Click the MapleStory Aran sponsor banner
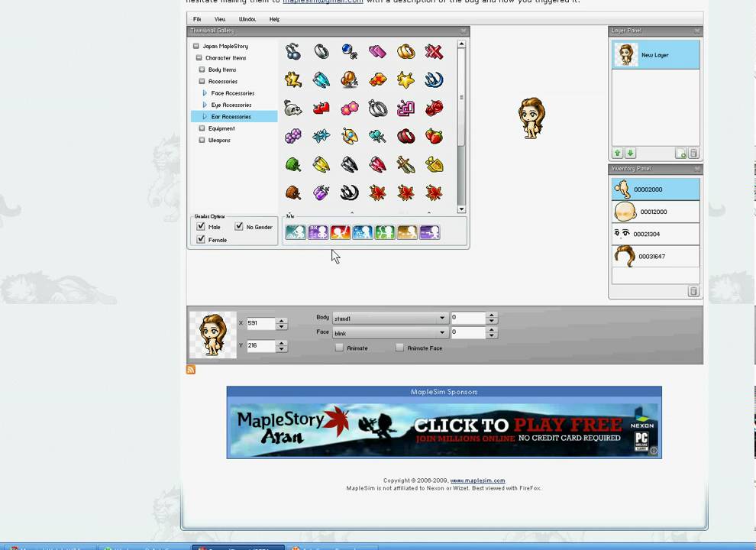756x550 pixels. point(444,429)
